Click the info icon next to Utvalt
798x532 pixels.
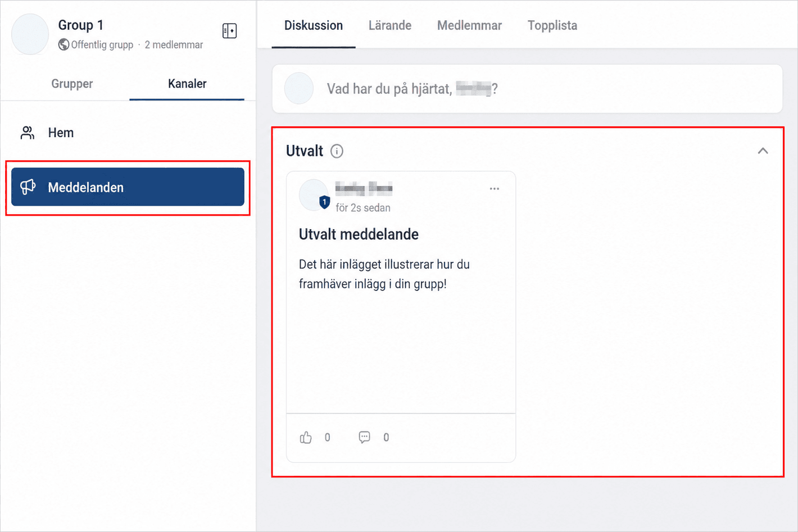337,151
